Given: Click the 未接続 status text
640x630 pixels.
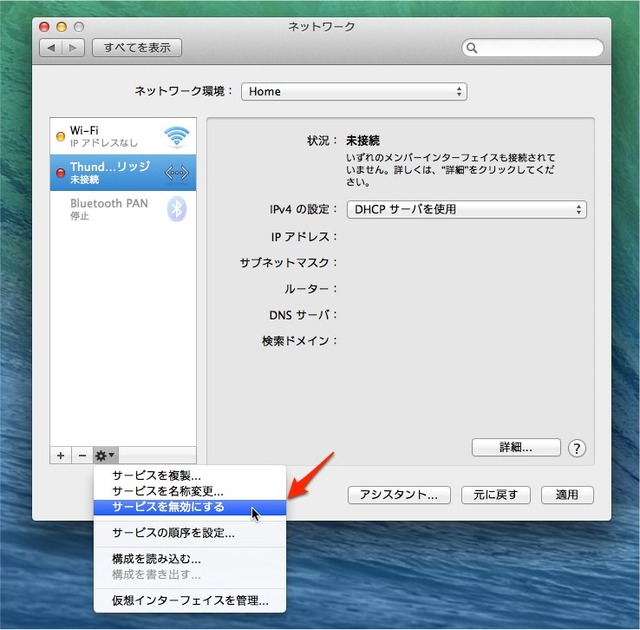Looking at the screenshot, I should (363, 141).
